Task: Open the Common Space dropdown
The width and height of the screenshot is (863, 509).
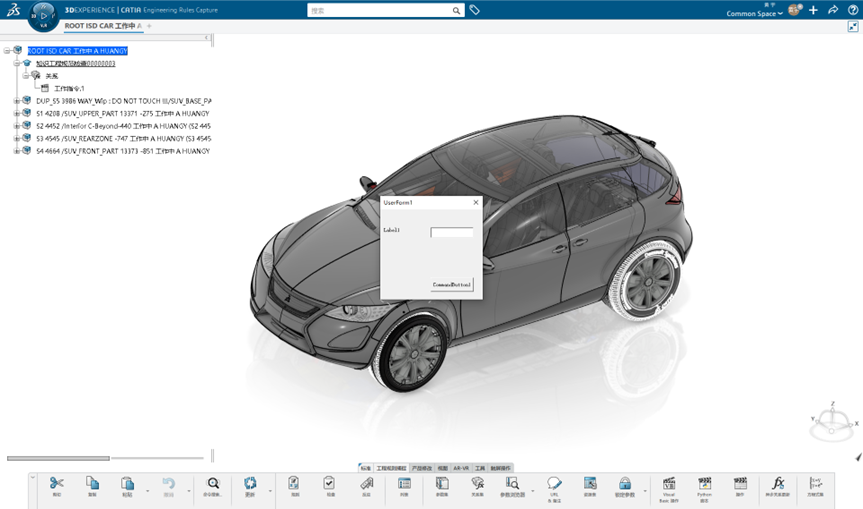Action: (x=754, y=13)
